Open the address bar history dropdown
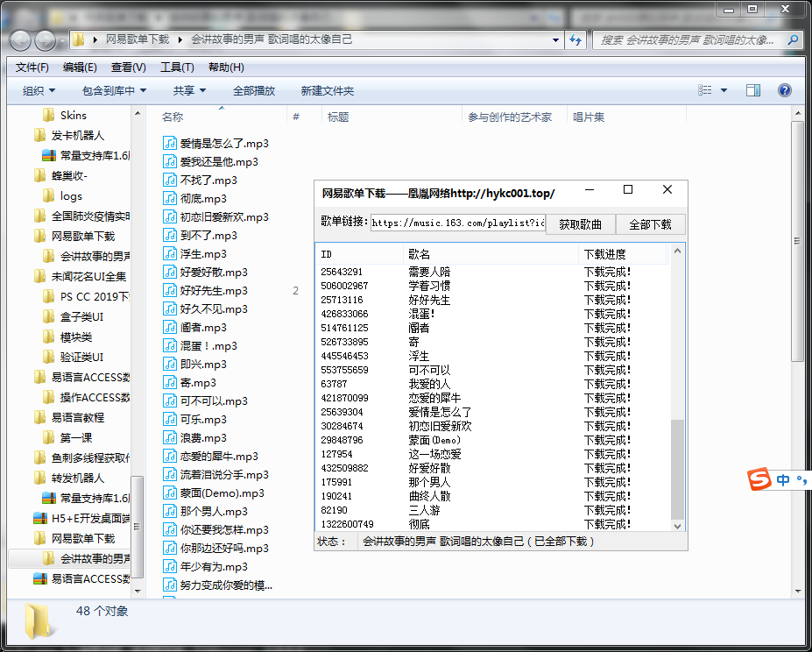 (x=555, y=40)
